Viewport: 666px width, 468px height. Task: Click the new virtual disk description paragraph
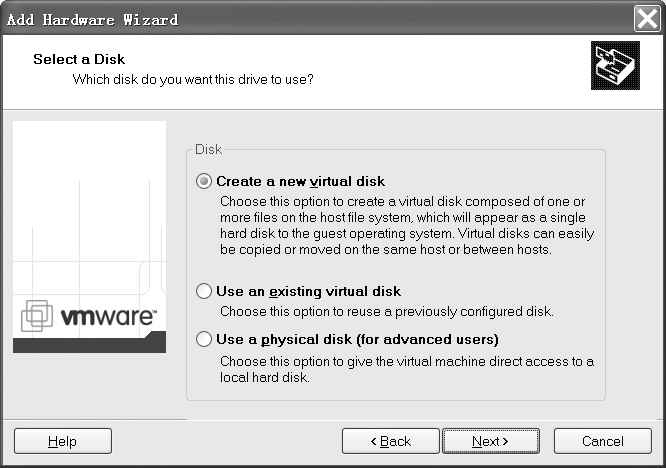(406, 225)
